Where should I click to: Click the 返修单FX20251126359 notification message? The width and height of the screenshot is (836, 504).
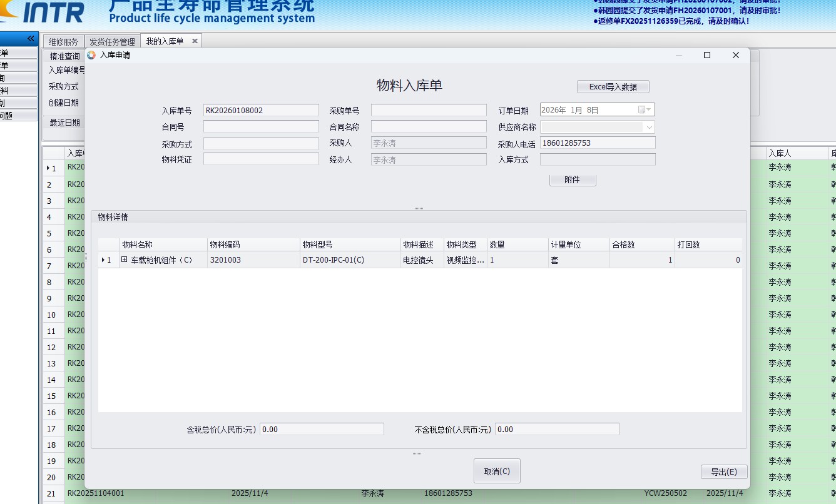pyautogui.click(x=673, y=21)
